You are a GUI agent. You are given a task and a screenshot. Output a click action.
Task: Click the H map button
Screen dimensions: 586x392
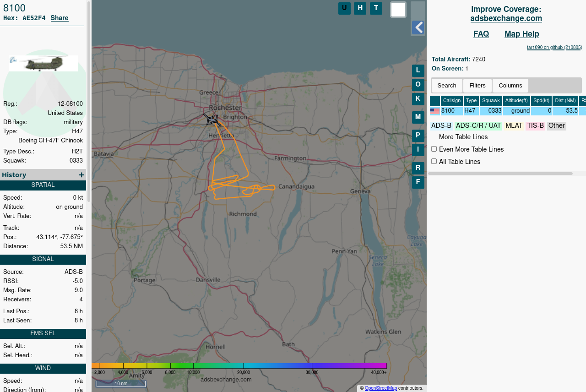360,8
